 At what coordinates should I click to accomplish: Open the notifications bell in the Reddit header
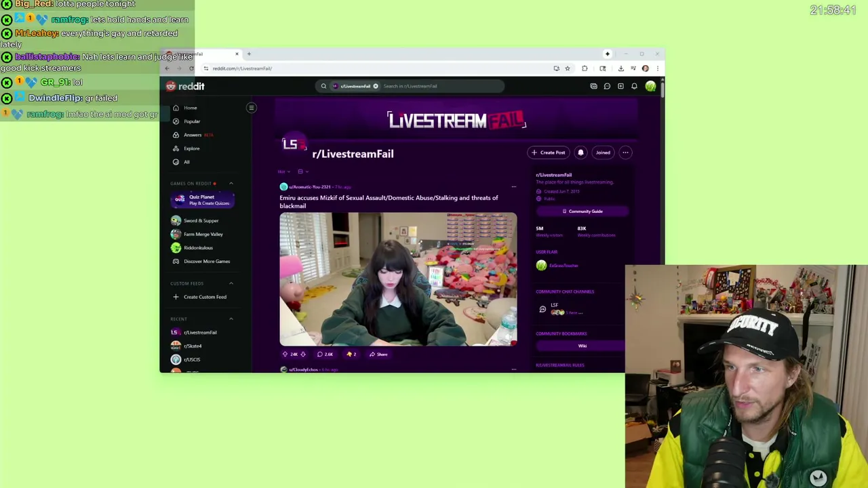pos(634,86)
